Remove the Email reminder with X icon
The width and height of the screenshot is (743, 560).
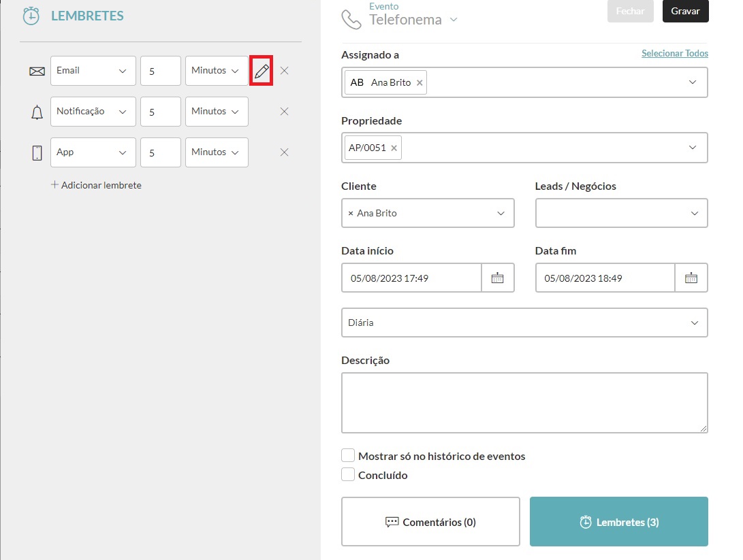(285, 71)
